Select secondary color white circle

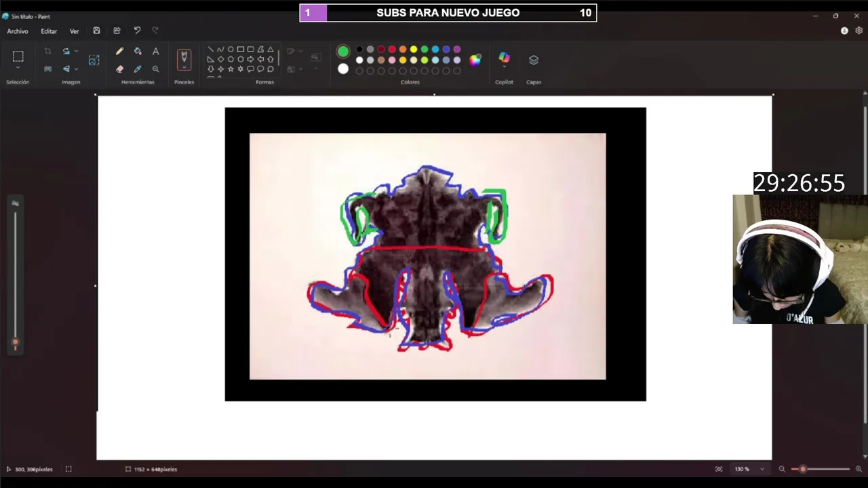click(x=343, y=69)
